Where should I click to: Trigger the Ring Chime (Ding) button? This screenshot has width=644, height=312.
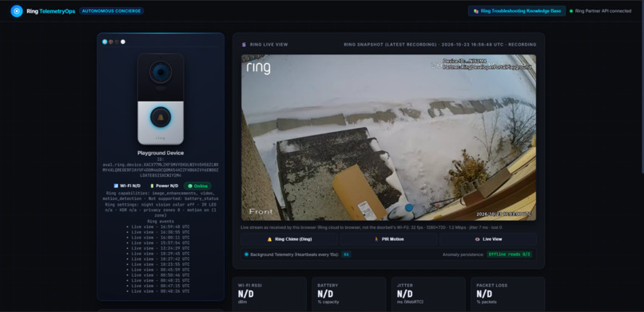[x=289, y=239]
